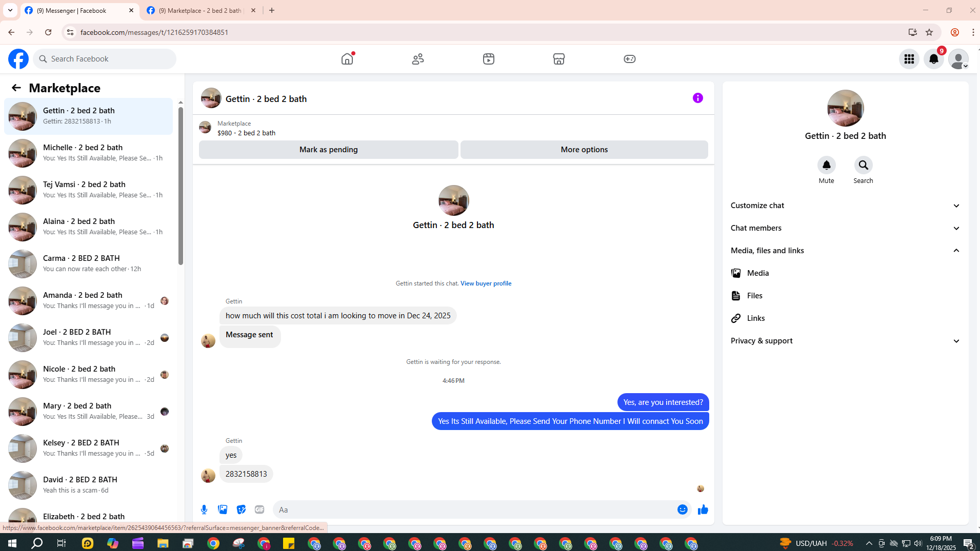
Task: Choose a GIF for the message
Action: 259,509
